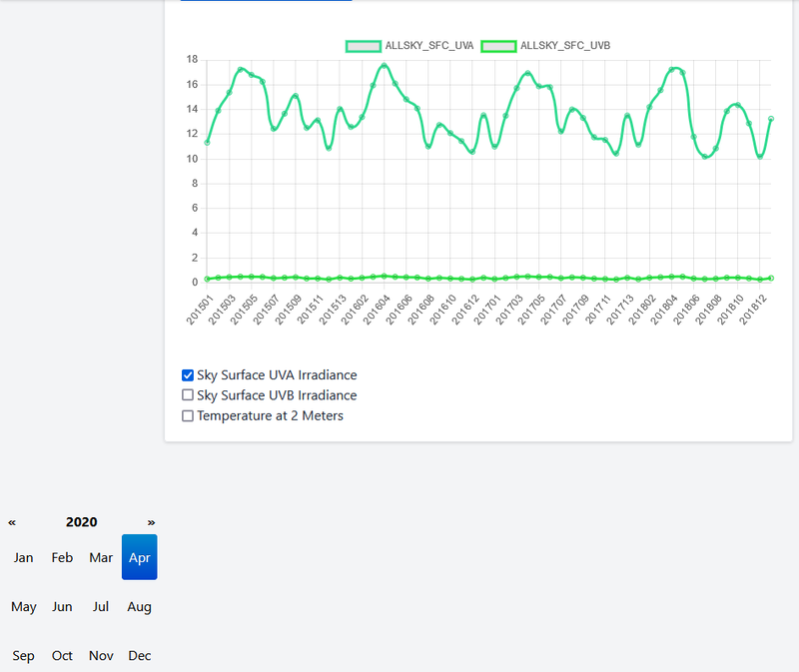Toggle the ALLSKY_SFC_UVB legend swatch
Image resolution: width=799 pixels, height=672 pixels.
pos(498,46)
